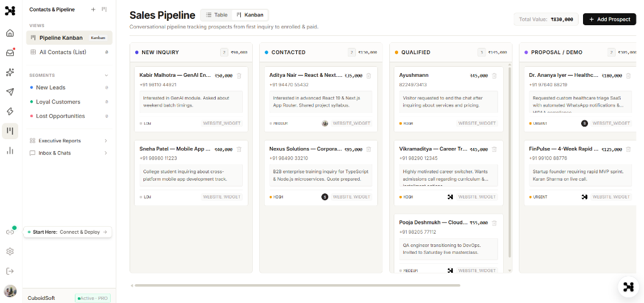The image size is (644, 303).
Task: Open the chat widget bubble at bottom right
Action: pos(628,287)
